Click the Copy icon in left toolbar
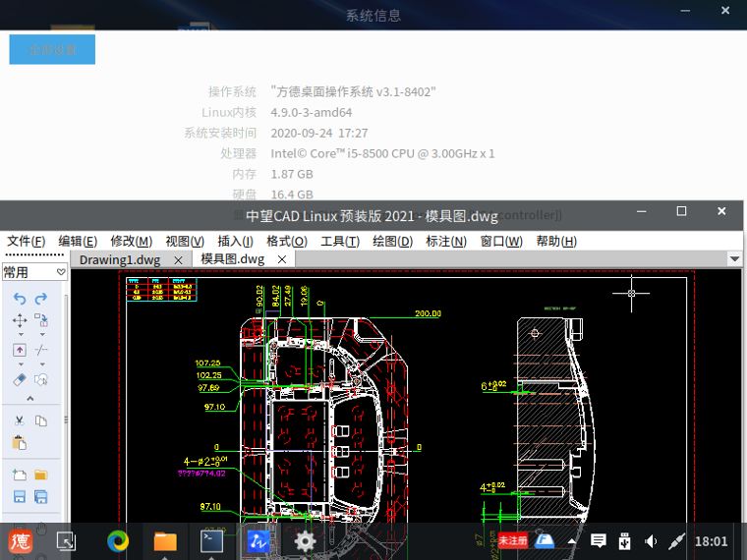 (x=41, y=420)
